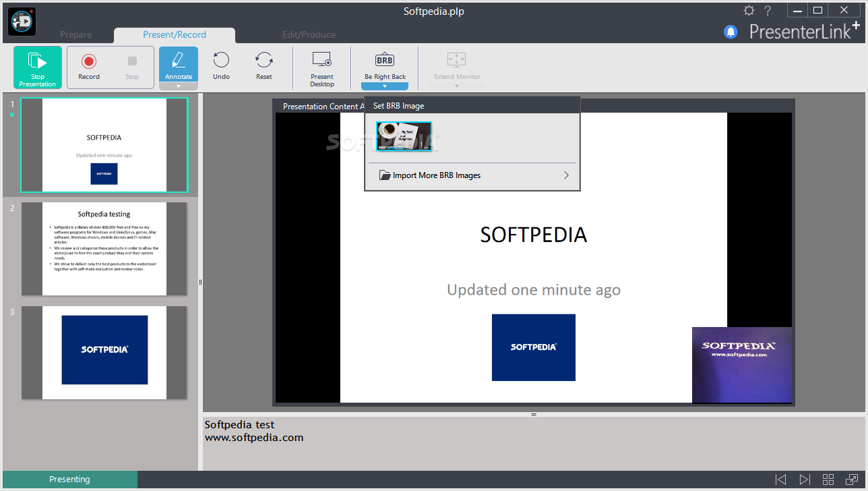868x491 pixels.
Task: Select the Annotate pen tool
Action: 179,65
